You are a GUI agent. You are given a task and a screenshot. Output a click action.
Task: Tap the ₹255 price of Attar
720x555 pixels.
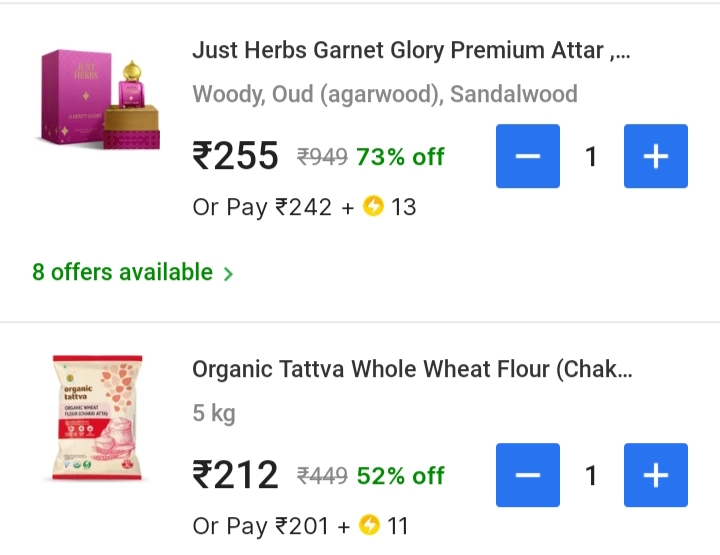[x=236, y=156]
